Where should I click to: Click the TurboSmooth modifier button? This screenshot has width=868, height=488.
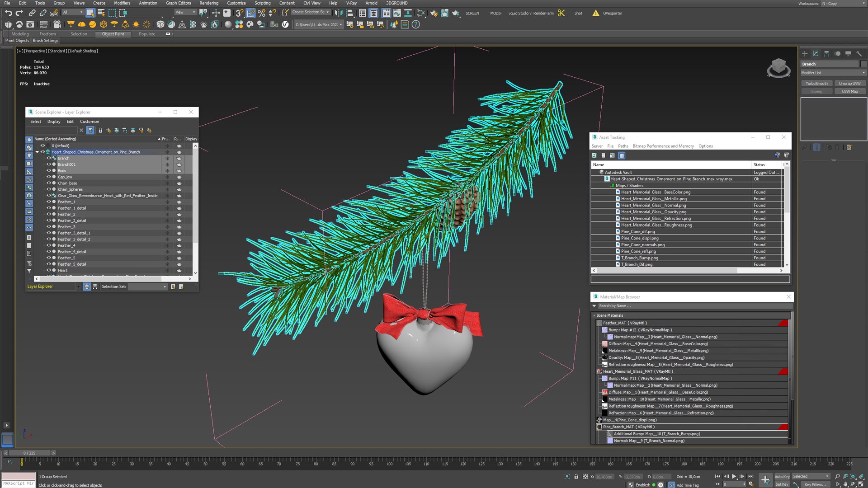click(x=816, y=84)
